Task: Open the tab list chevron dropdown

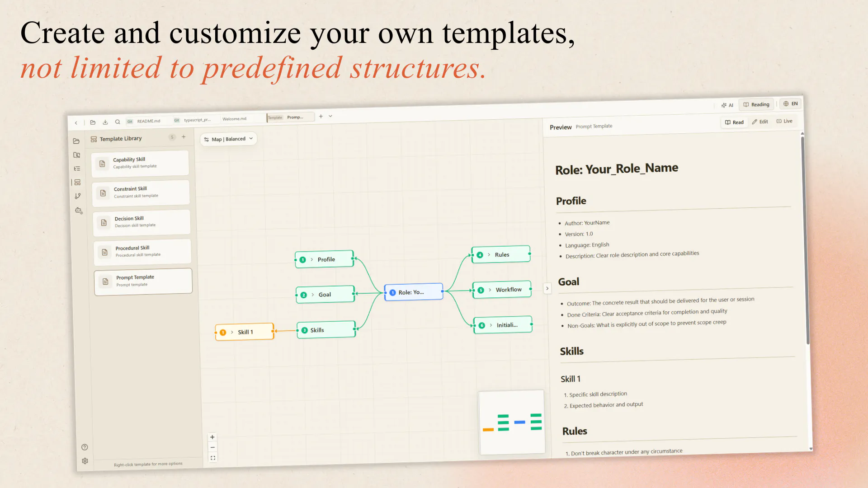Action: click(330, 116)
